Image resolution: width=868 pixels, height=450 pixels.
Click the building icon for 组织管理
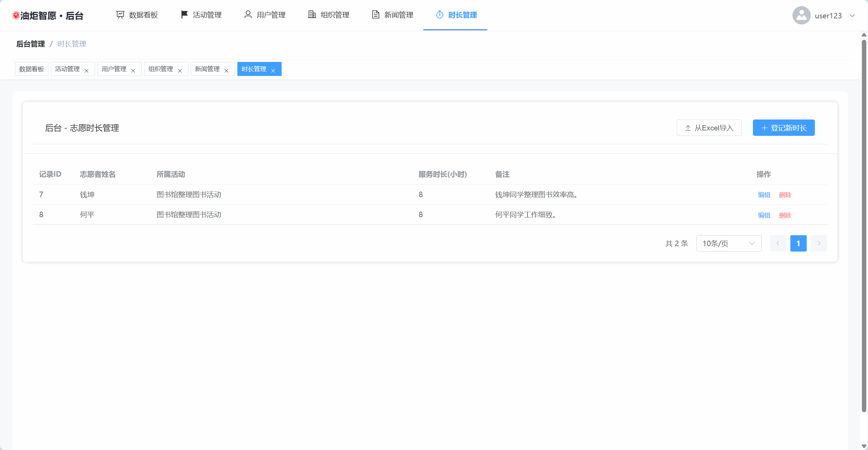click(x=312, y=15)
